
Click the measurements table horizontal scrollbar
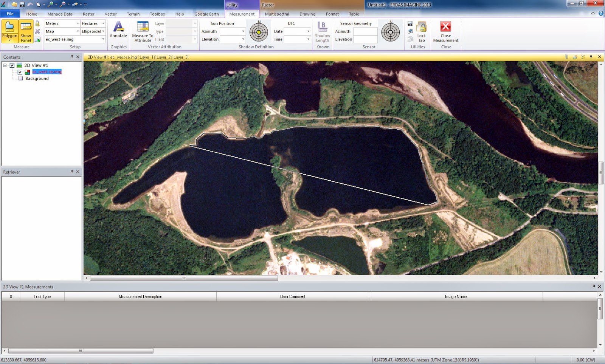point(81,351)
